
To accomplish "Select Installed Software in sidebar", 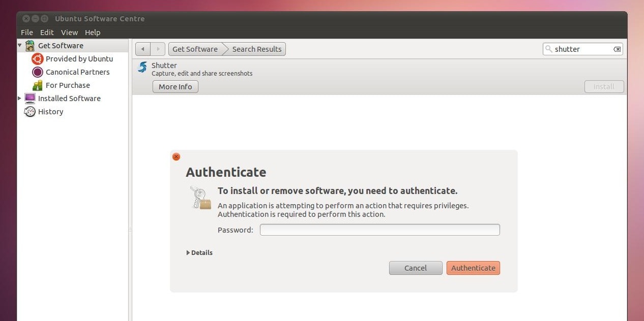I will [x=69, y=99].
